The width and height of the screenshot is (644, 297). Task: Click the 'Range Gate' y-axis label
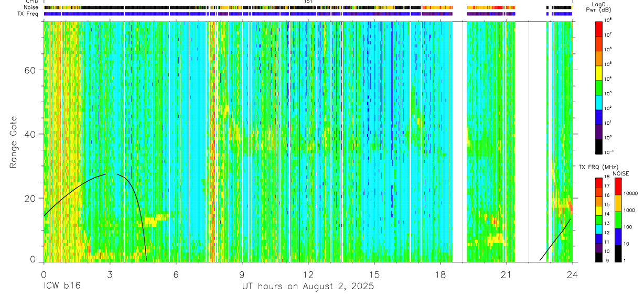pos(13,143)
